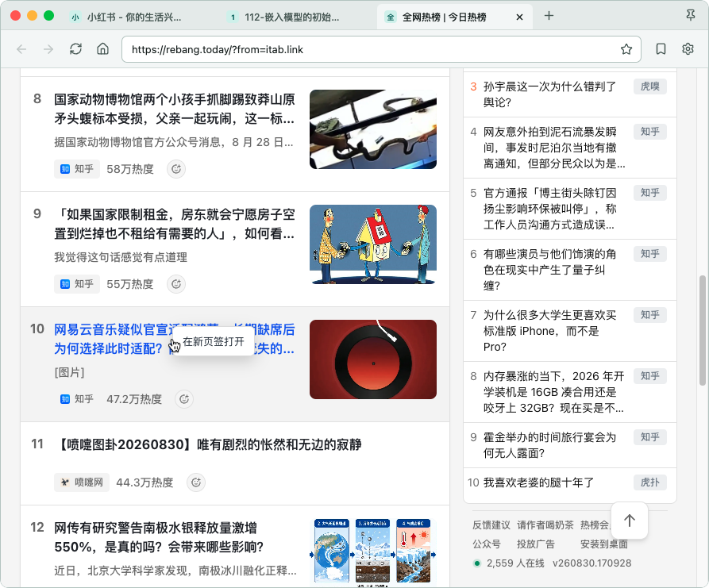The image size is (709, 588).
Task: Click the 58万热度 label
Action: tap(130, 169)
